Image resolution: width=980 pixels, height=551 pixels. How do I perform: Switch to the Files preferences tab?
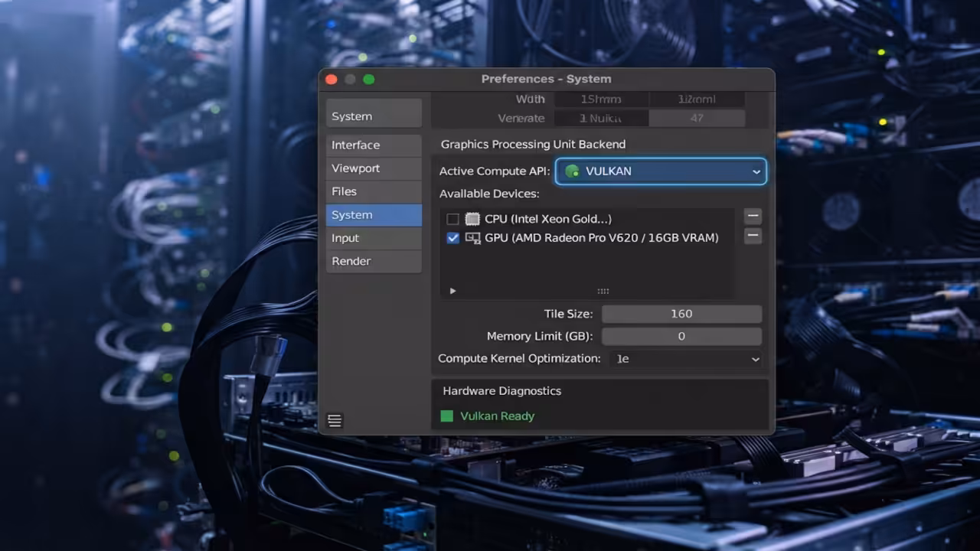click(374, 191)
